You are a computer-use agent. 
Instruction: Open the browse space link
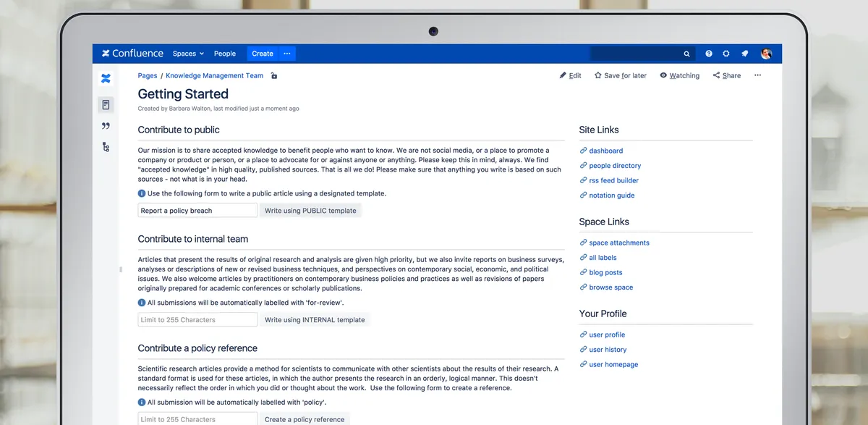click(x=610, y=287)
